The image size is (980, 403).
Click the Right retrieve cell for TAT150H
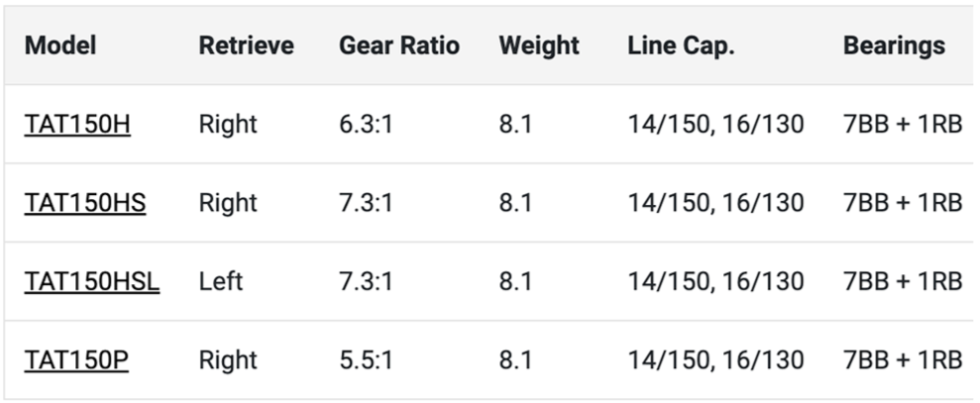click(228, 125)
